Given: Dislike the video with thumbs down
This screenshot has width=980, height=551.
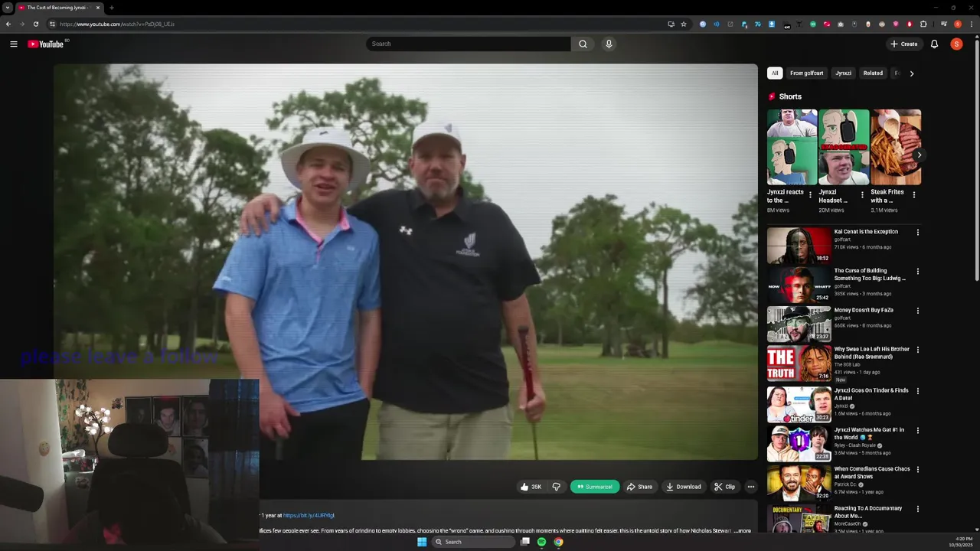Looking at the screenshot, I should [557, 487].
